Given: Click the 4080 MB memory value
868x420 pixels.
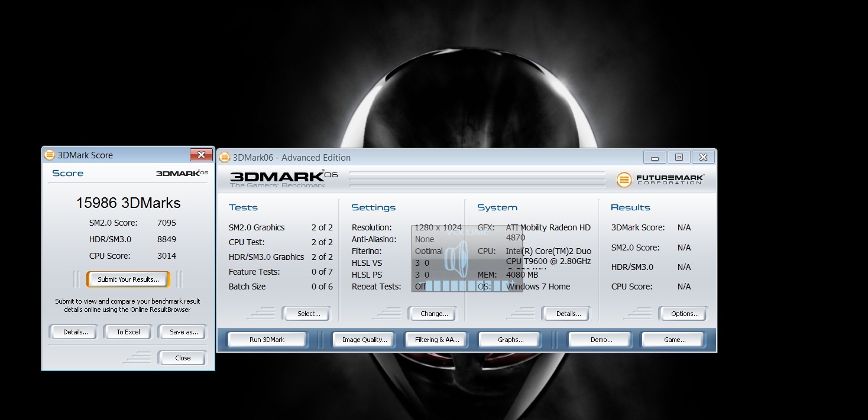Looking at the screenshot, I should (522, 275).
